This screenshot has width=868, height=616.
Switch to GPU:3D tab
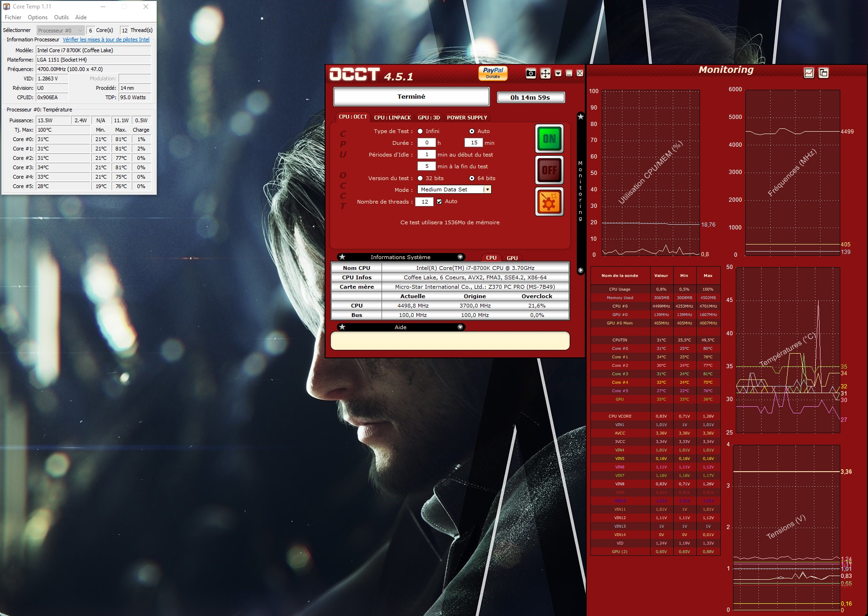click(429, 118)
